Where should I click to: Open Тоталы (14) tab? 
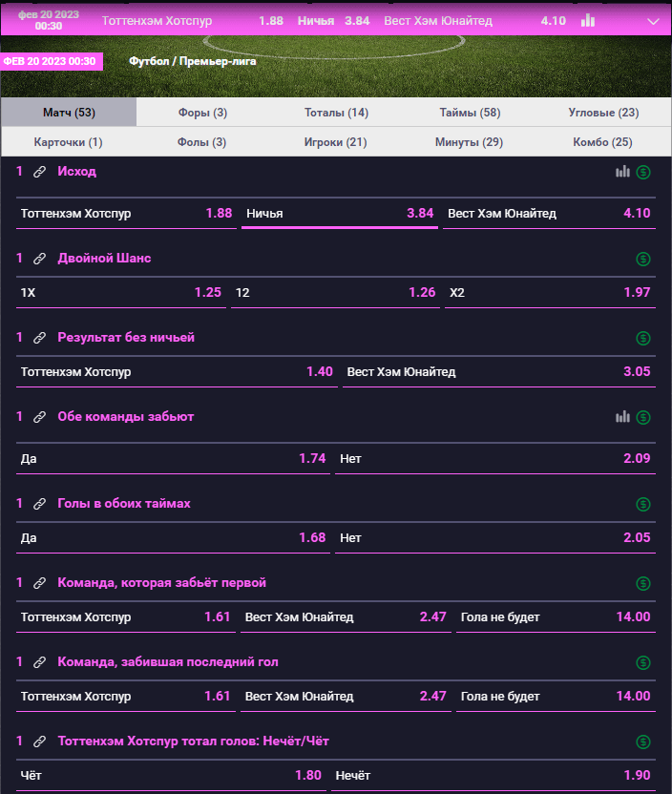pos(336,112)
